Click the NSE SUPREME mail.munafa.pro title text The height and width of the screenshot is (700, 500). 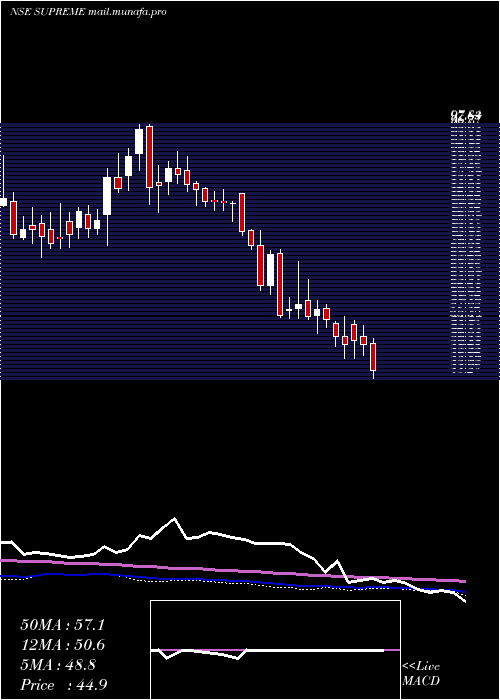tap(88, 12)
